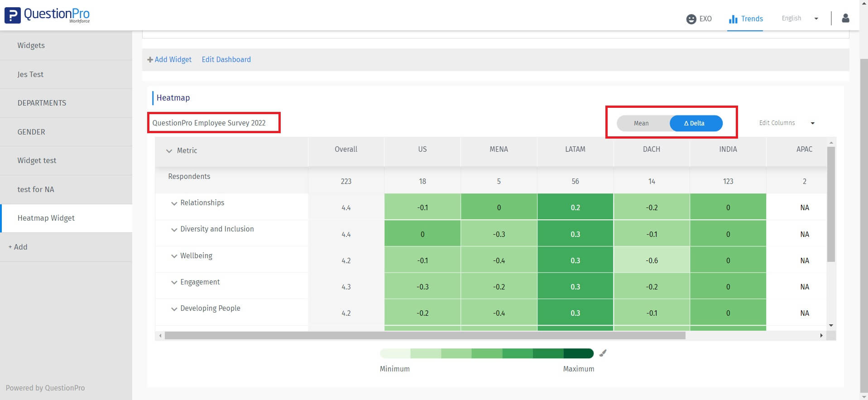Click the Edit Dashboard link
This screenshot has width=868, height=400.
[x=226, y=59]
